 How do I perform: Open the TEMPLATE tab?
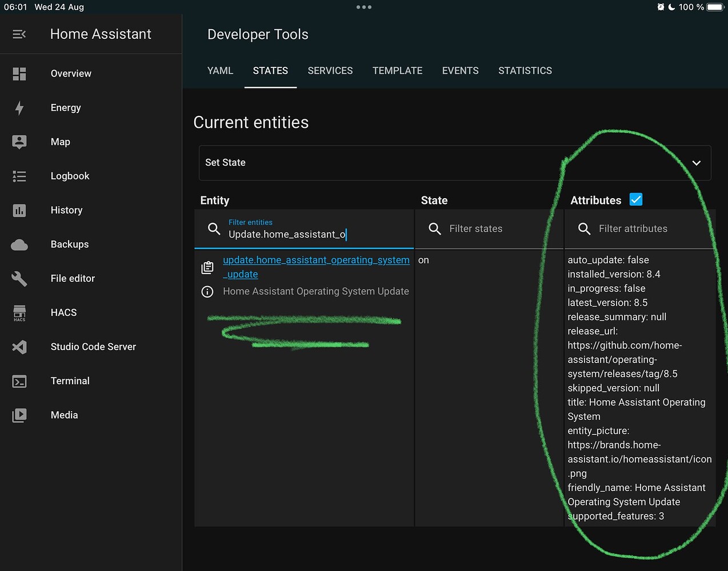coord(397,70)
